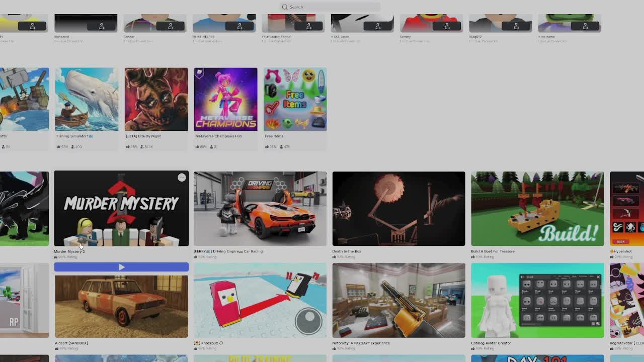Add biohazard as a connection
The image size is (644, 362).
[102, 26]
